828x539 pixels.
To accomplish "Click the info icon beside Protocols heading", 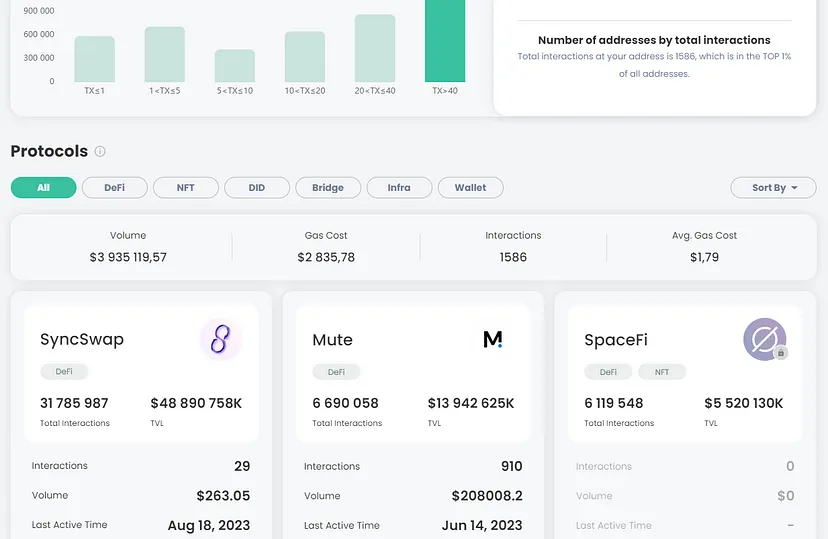I will click(100, 152).
